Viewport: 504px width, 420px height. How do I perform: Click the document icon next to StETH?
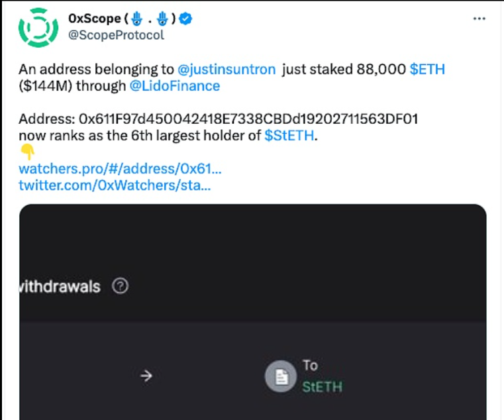(281, 377)
